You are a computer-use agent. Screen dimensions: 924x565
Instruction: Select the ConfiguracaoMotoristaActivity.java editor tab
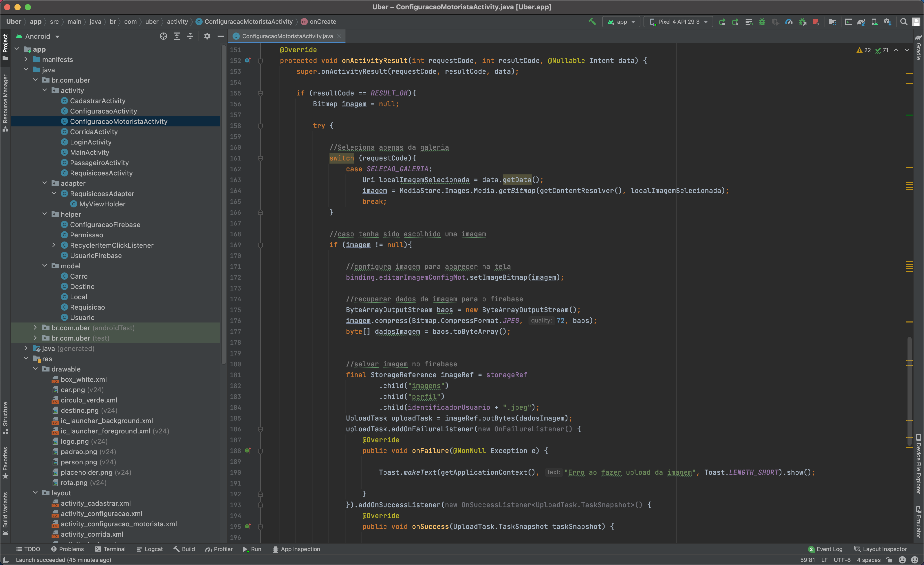[287, 36]
